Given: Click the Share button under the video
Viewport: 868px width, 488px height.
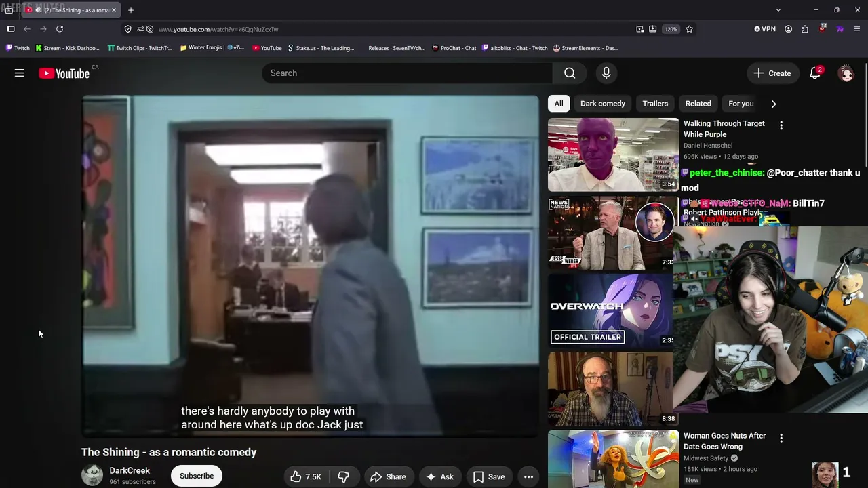Looking at the screenshot, I should (x=389, y=476).
